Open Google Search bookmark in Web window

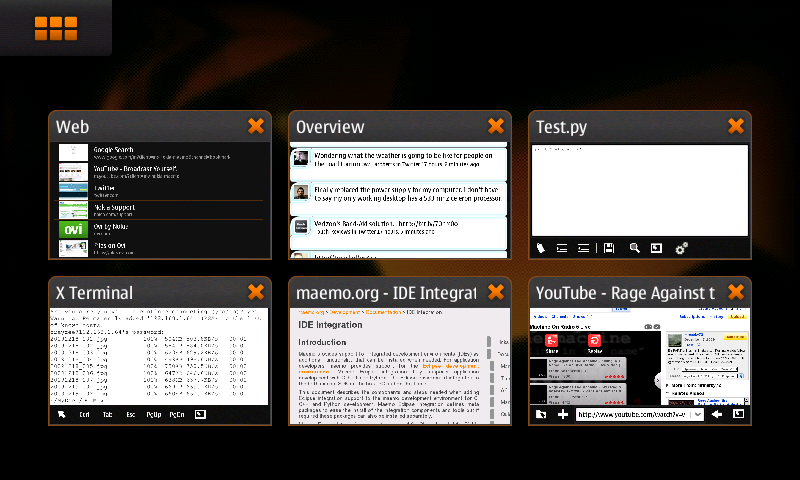160,153
